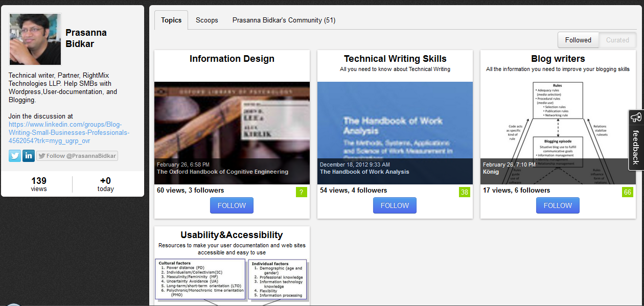Screen dimensions: 644x306
Task: Open the Information Design topic title
Action: pyautogui.click(x=232, y=59)
